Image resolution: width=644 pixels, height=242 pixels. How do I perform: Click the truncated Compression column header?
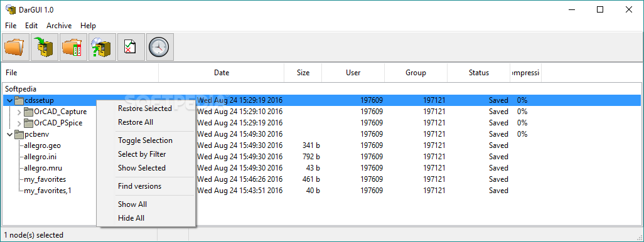click(x=526, y=73)
